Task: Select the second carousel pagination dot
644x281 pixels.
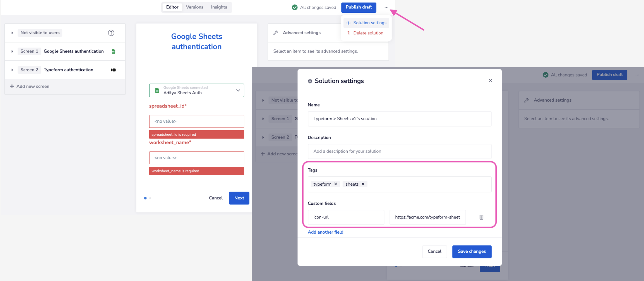Action: tap(150, 198)
